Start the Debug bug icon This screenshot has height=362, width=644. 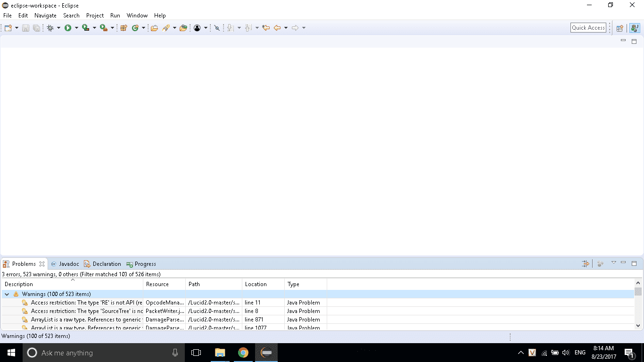coord(50,28)
